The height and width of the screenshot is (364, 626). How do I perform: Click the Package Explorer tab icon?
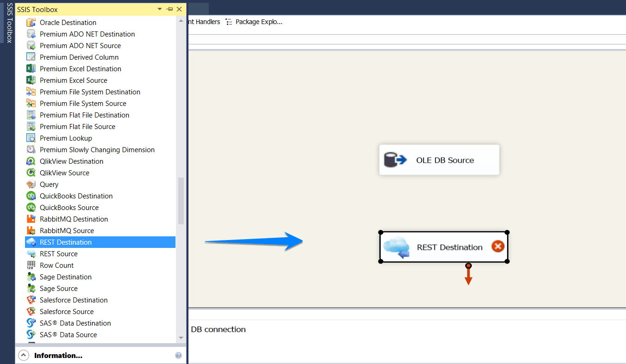229,22
